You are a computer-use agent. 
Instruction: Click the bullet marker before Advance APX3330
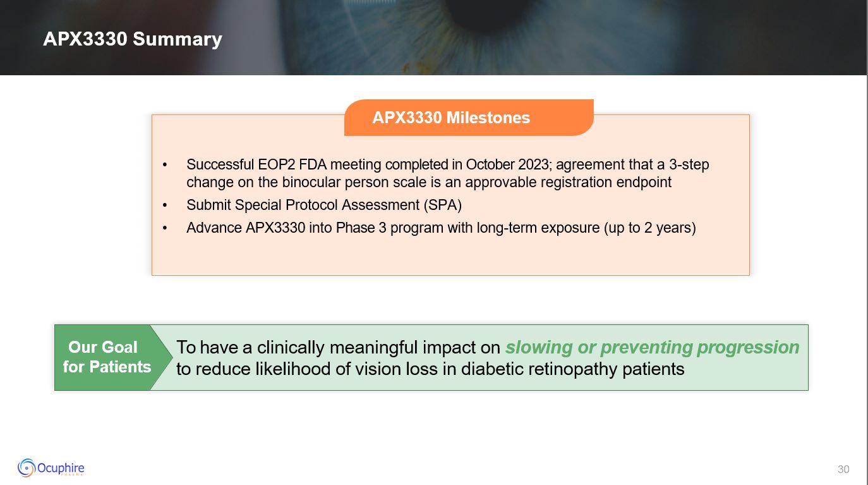click(166, 228)
